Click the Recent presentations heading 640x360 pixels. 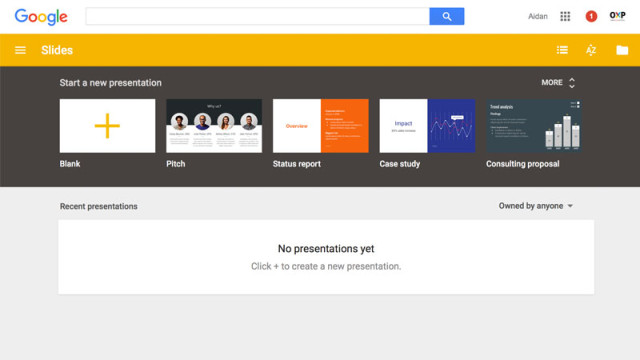[98, 206]
